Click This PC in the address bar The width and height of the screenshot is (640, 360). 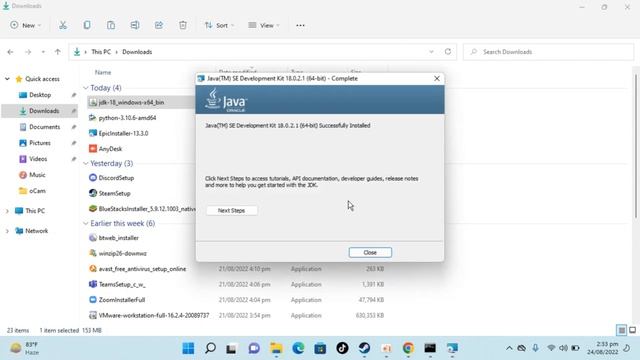(101, 52)
